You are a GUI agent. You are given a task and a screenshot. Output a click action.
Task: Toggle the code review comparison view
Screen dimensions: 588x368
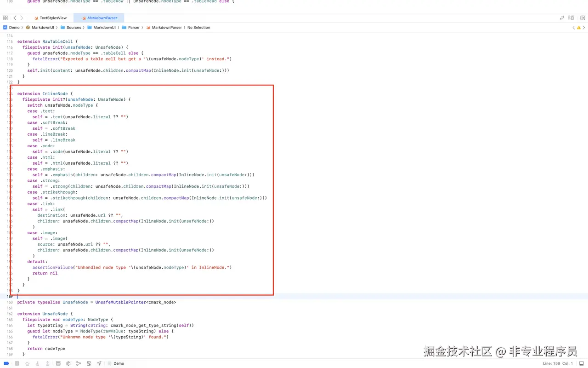pos(561,17)
